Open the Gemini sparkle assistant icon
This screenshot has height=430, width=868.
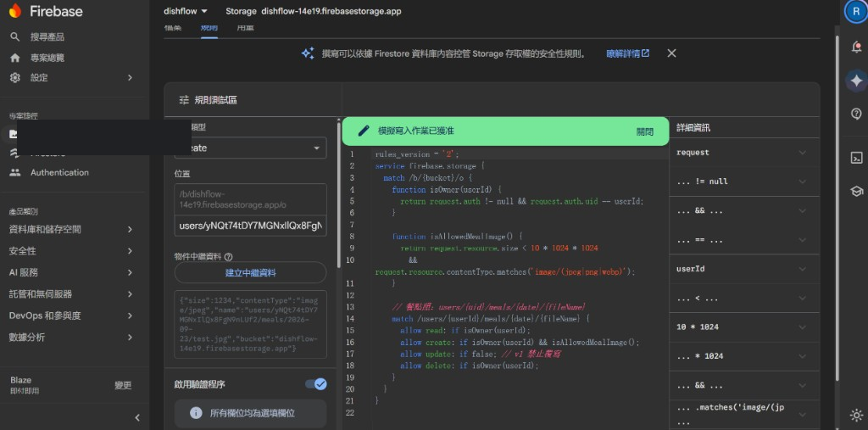(856, 81)
